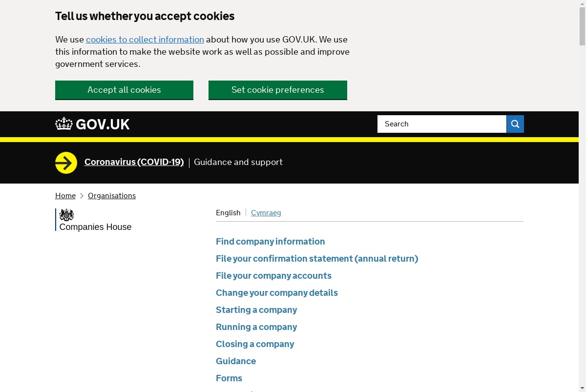Focus the Search input field

pyautogui.click(x=442, y=124)
